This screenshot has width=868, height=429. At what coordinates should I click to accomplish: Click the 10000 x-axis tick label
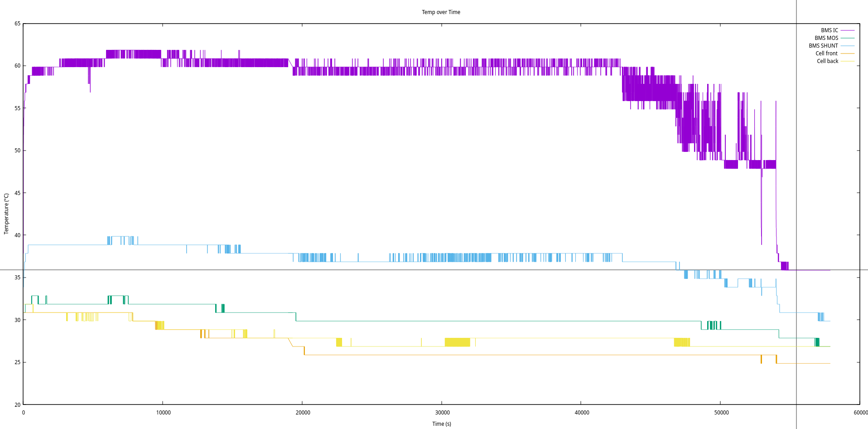click(x=164, y=413)
